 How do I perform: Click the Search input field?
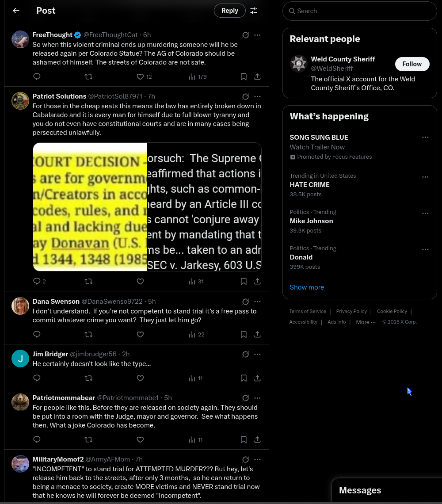coord(359,11)
